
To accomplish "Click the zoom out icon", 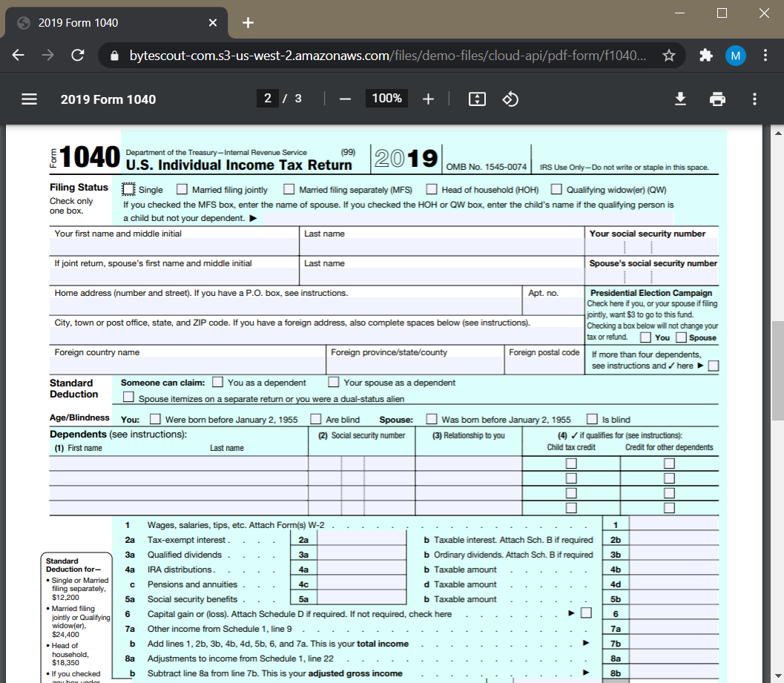I will [345, 98].
